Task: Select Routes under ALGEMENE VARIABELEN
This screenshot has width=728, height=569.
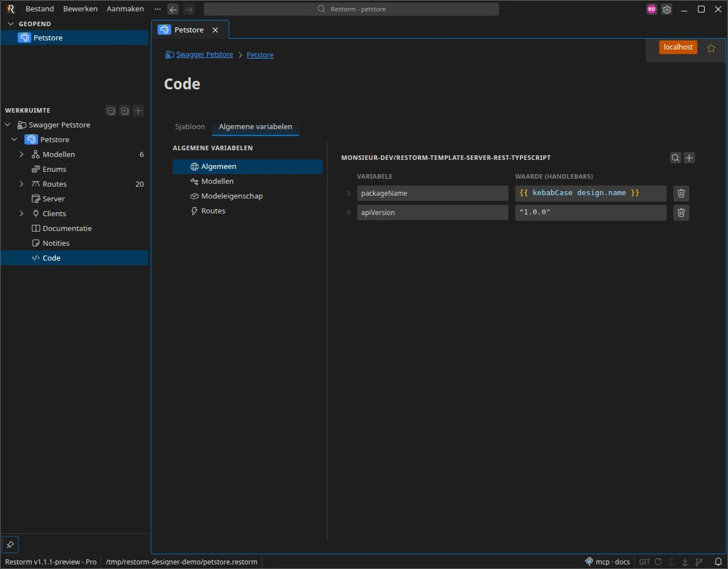Action: point(247,211)
